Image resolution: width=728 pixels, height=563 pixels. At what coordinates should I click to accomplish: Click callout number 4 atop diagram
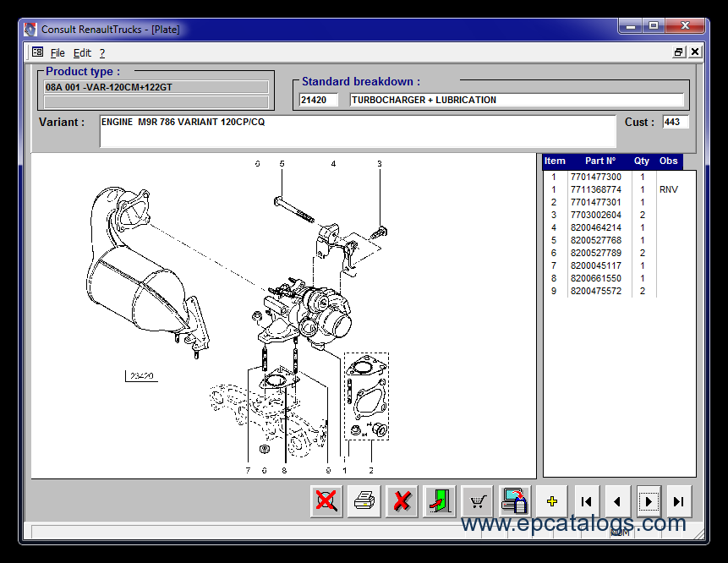[x=333, y=164]
